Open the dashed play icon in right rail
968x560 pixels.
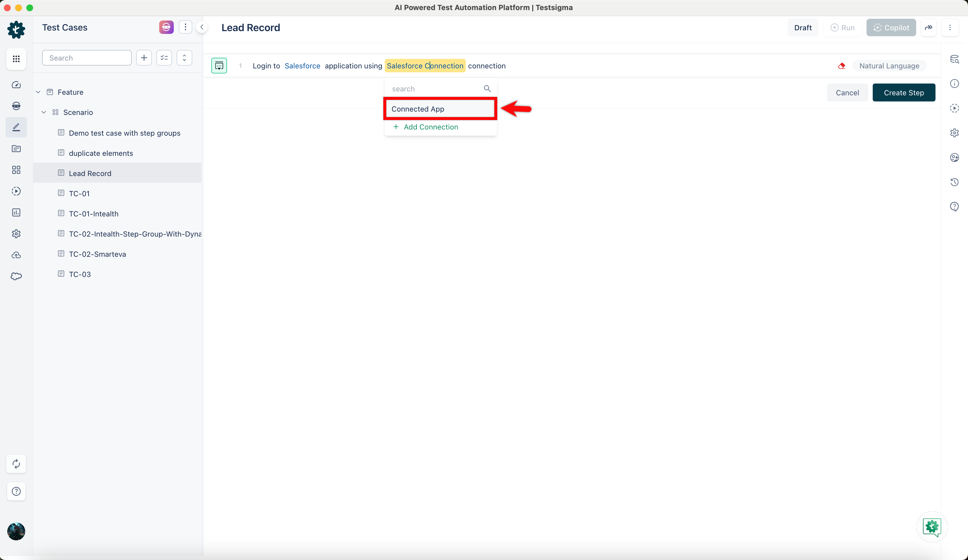[x=955, y=108]
